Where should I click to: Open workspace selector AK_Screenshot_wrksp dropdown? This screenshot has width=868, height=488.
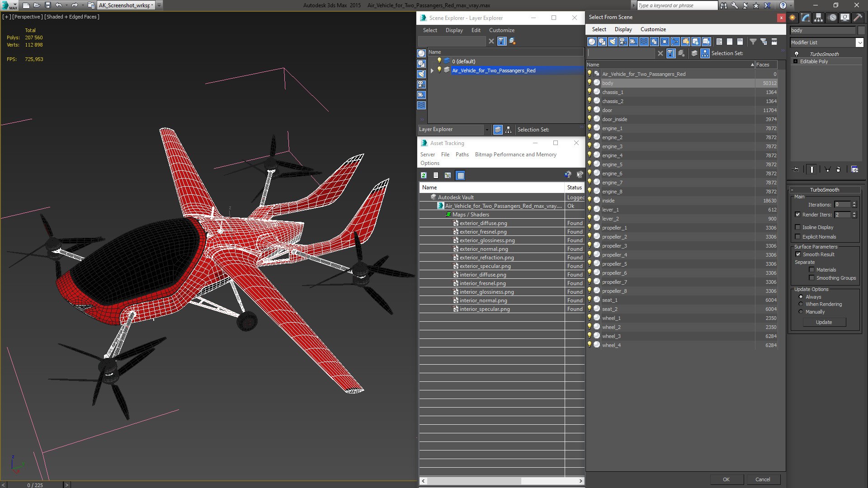click(152, 5)
